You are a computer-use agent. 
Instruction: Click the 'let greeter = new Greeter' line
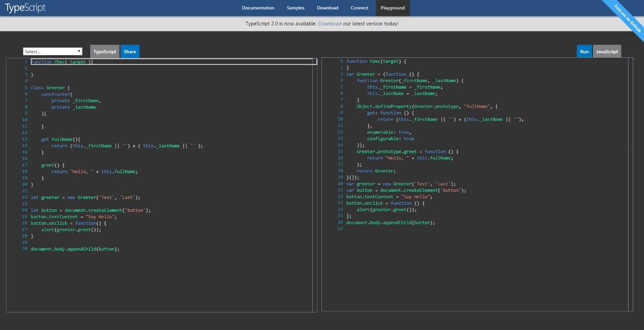(x=86, y=197)
